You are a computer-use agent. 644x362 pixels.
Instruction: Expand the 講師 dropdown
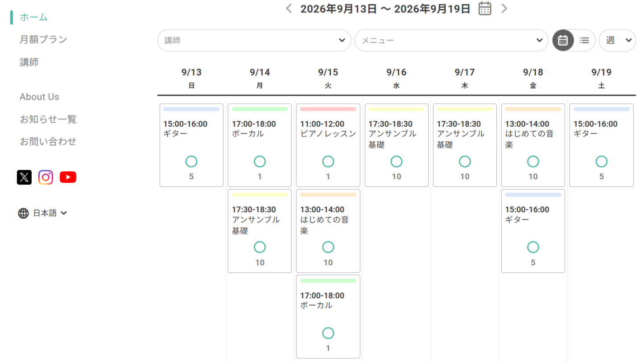coord(254,40)
